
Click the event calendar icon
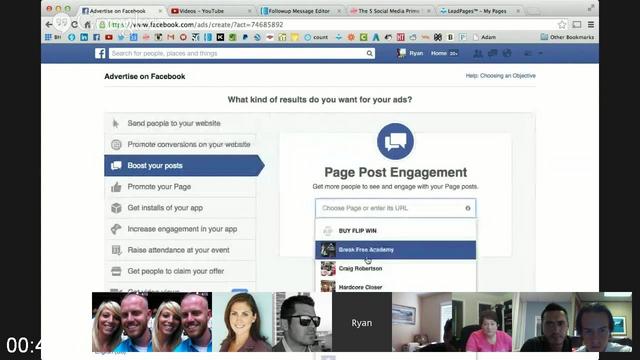pos(116,250)
